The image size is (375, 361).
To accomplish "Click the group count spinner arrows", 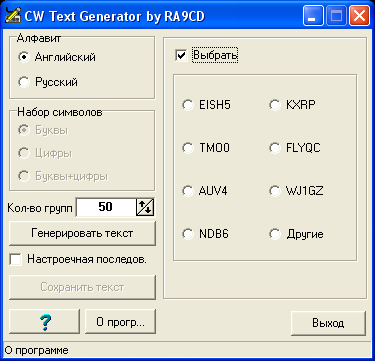I will coord(145,207).
